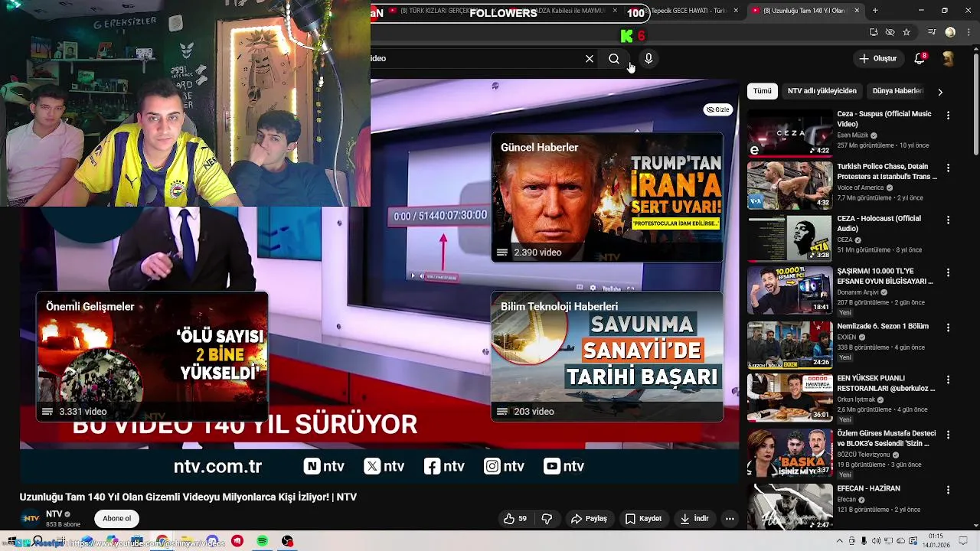
Task: Select the Tümü filter chip
Action: click(763, 90)
